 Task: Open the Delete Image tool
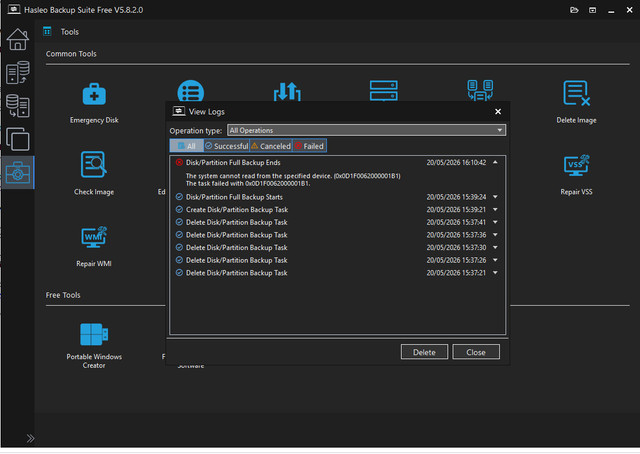tap(576, 102)
